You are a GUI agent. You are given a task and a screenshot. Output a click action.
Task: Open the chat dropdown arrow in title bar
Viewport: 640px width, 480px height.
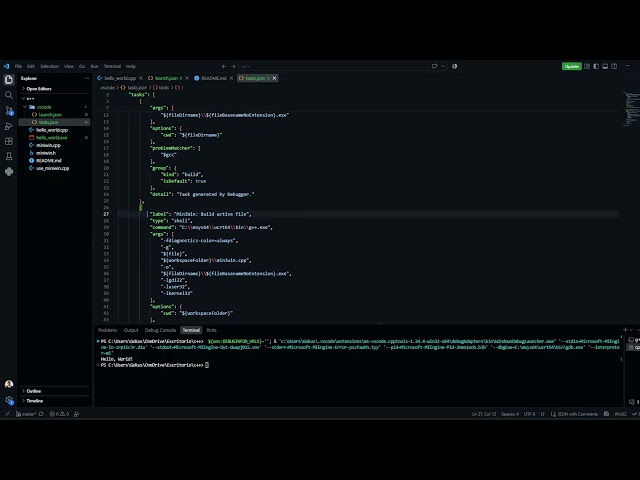[x=443, y=66]
